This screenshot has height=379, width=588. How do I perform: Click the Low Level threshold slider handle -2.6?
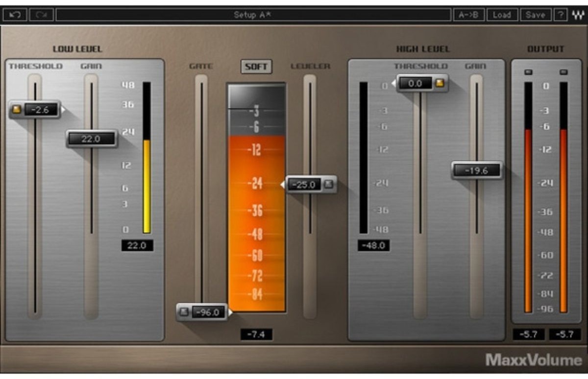[35, 110]
